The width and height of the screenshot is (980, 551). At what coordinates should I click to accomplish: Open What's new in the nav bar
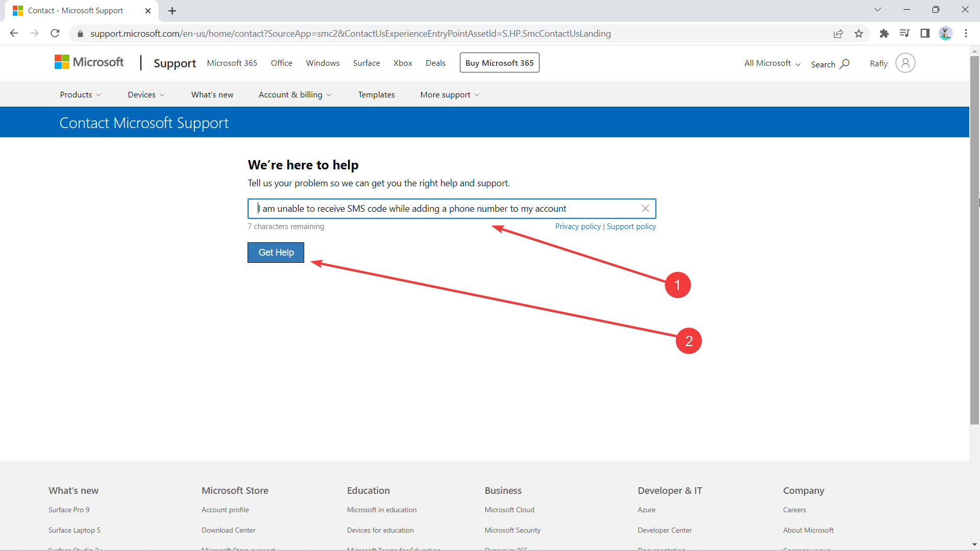pyautogui.click(x=212, y=95)
